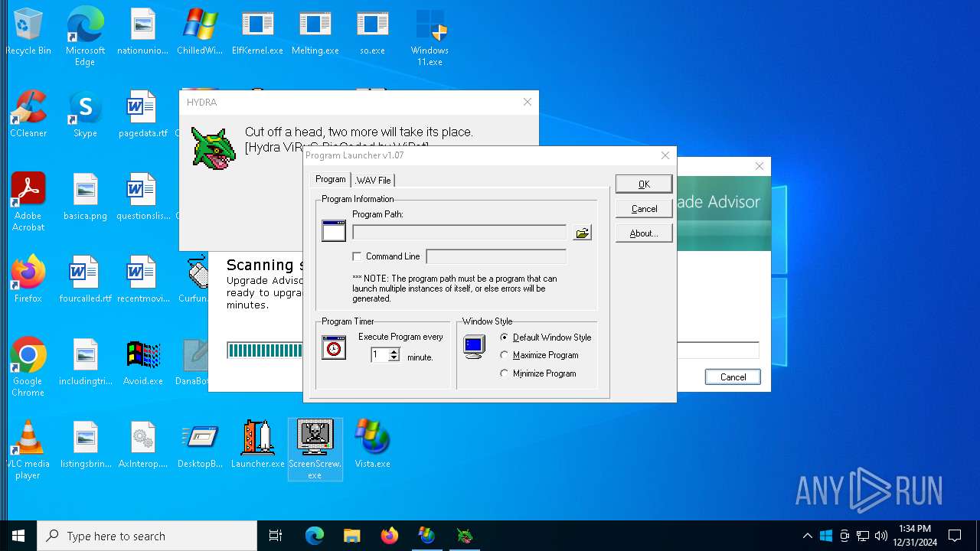Image resolution: width=980 pixels, height=551 pixels.
Task: Open the volume control tray icon
Action: pos(881,536)
